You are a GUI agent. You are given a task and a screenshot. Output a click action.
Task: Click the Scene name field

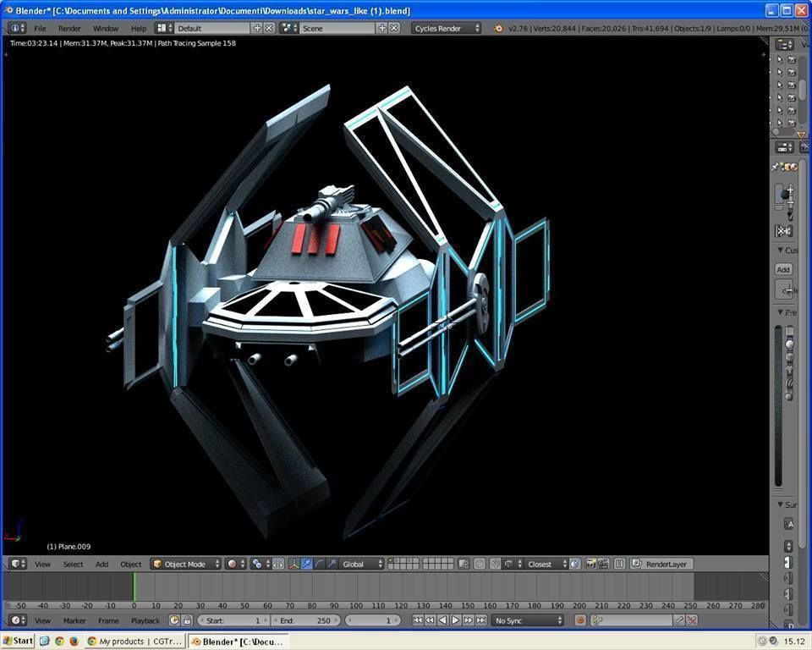point(337,28)
